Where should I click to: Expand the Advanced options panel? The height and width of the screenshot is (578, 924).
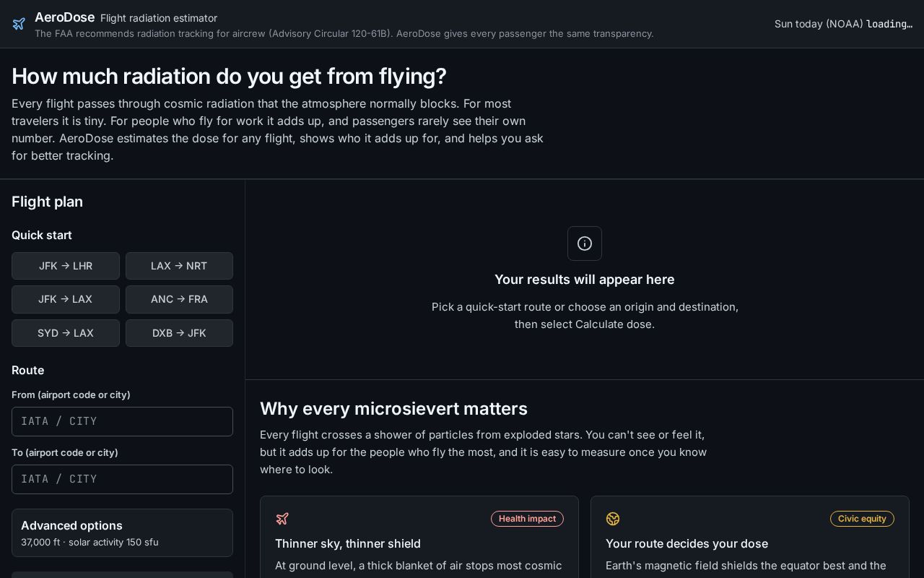[122, 532]
